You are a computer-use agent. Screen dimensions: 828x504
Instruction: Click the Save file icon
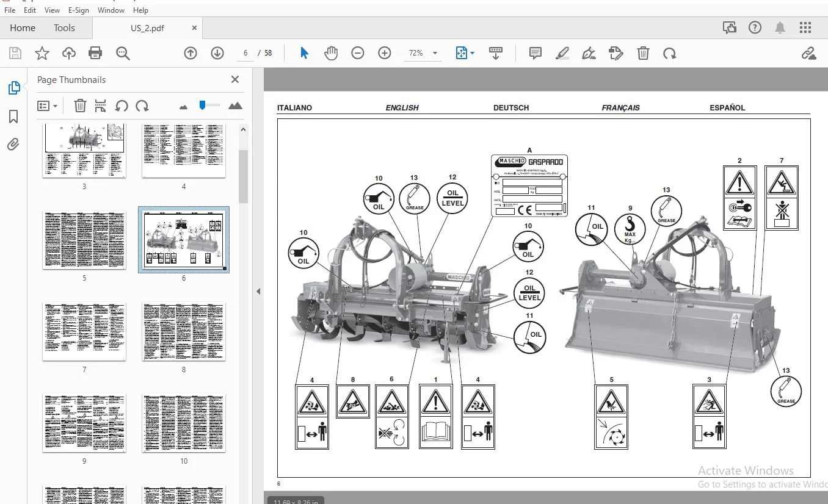(x=15, y=53)
